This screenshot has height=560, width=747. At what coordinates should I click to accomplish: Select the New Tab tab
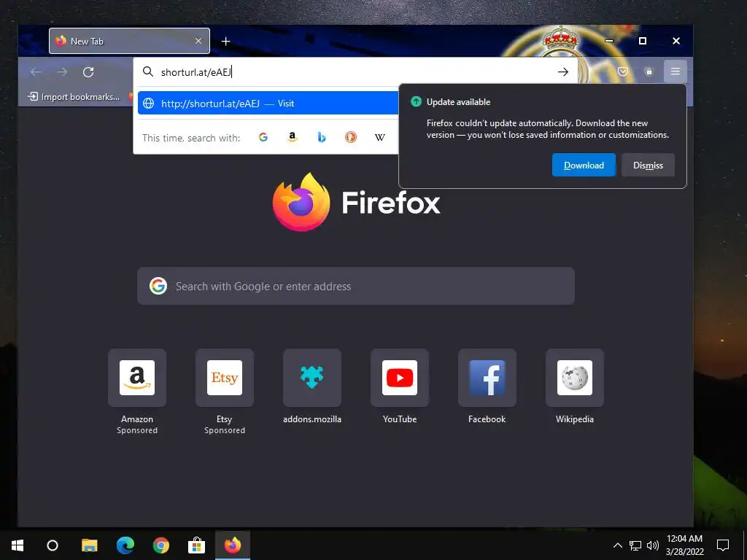click(129, 41)
